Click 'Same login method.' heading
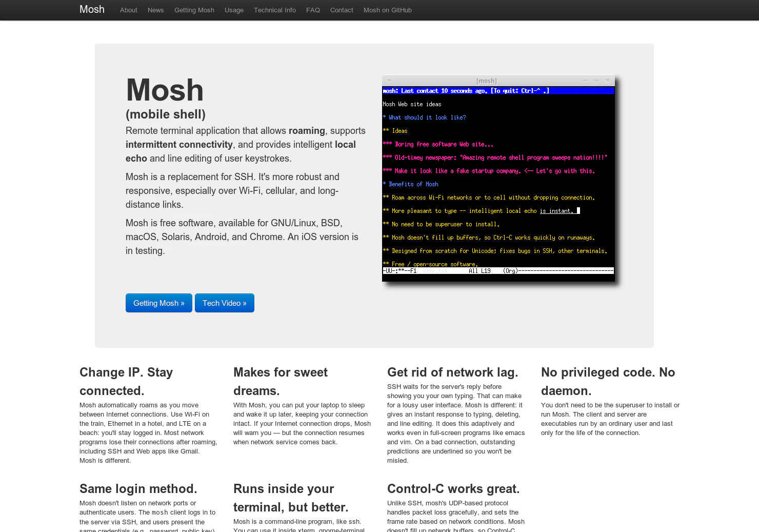This screenshot has width=759, height=532. click(138, 488)
